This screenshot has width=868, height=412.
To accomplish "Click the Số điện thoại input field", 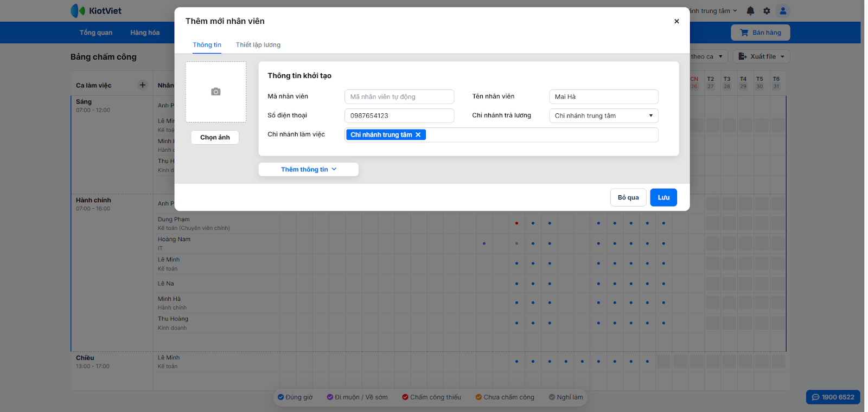I will click(x=399, y=116).
